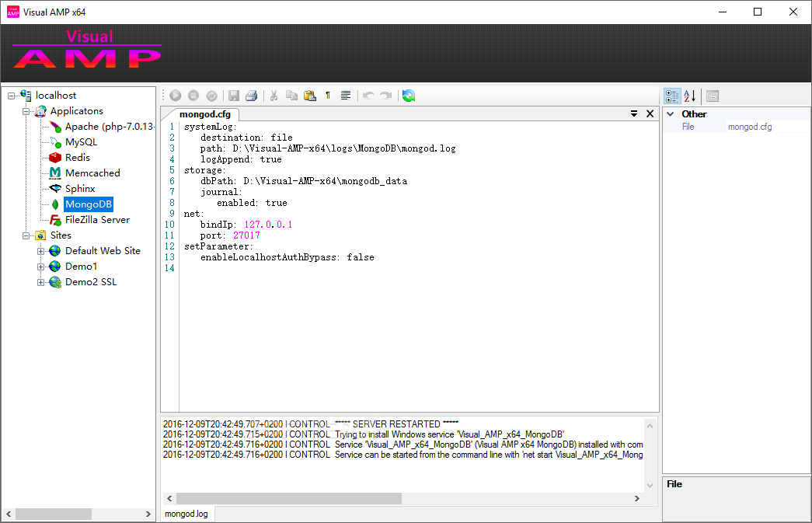Expand the Demo1 site node
Screen dimensions: 812x523
41,267
